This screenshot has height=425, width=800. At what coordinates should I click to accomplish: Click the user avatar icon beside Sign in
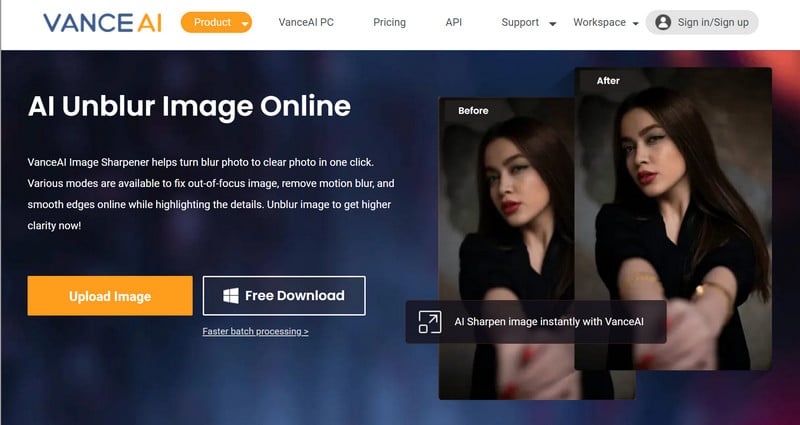pyautogui.click(x=663, y=22)
